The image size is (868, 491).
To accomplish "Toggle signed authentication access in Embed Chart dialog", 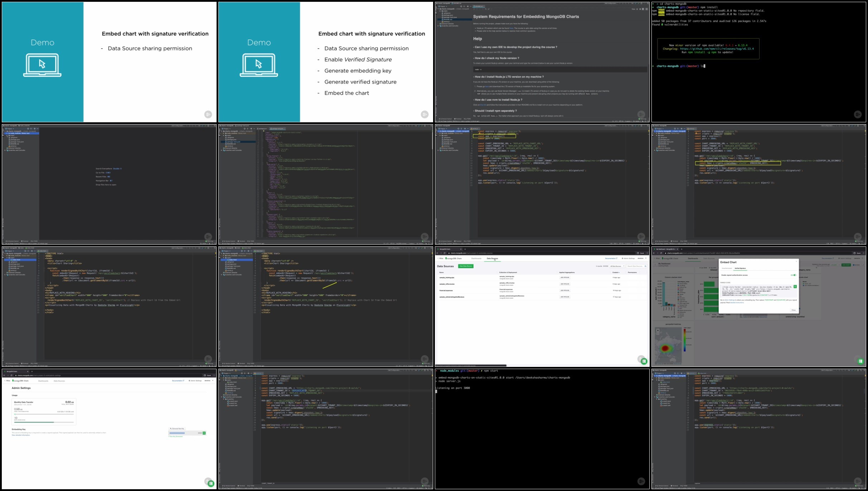I will coord(795,275).
